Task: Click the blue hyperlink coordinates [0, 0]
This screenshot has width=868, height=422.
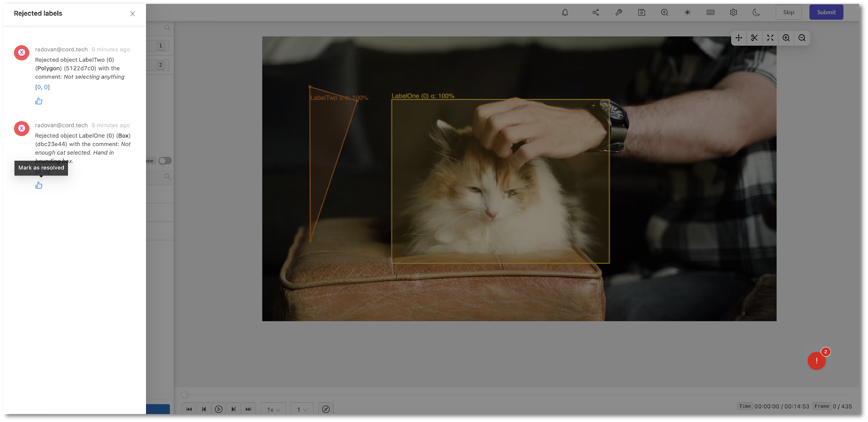Action: [x=42, y=87]
